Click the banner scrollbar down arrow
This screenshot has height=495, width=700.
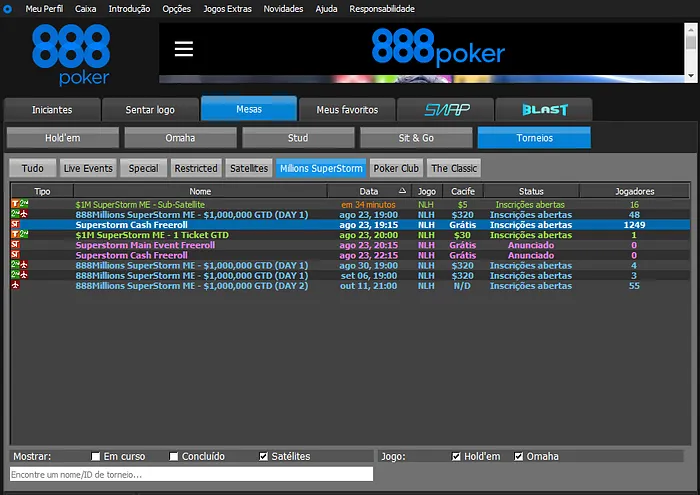[691, 76]
